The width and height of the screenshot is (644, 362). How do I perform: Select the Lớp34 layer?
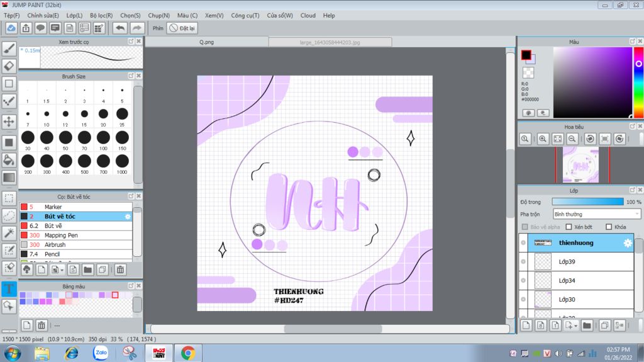576,281
